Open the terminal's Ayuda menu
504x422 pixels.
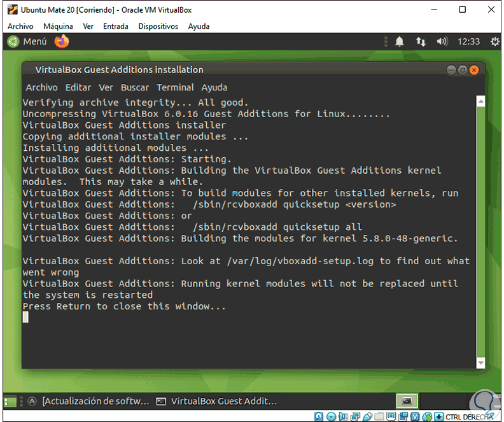click(214, 87)
